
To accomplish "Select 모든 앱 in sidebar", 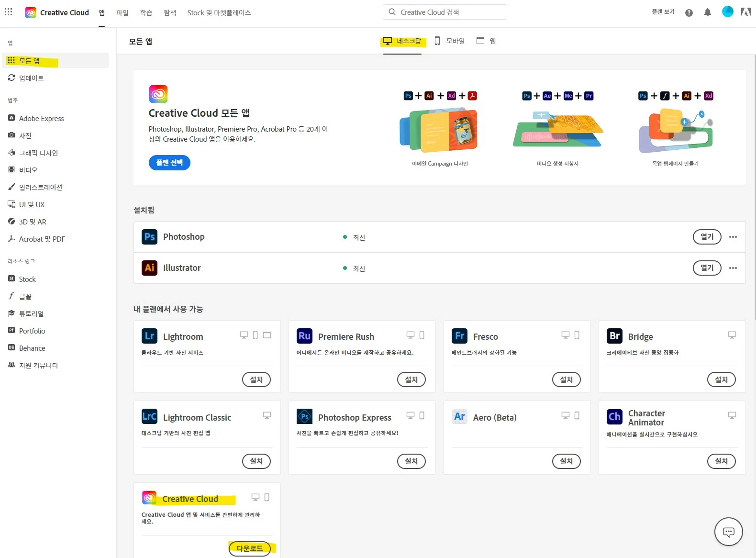I will tap(56, 61).
